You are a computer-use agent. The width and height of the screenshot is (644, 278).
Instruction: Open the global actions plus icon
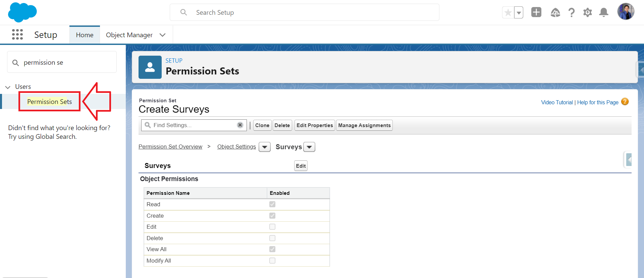tap(536, 12)
